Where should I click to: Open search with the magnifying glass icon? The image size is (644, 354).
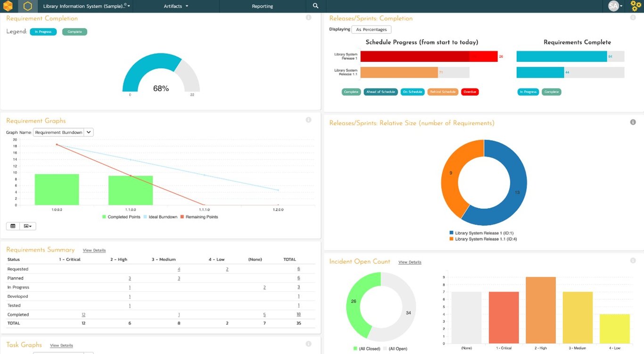(x=315, y=6)
